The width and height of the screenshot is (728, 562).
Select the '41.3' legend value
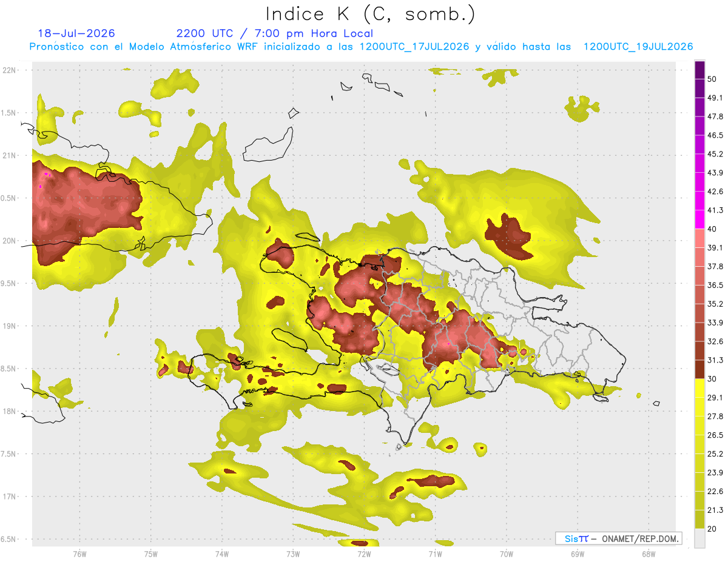coord(715,210)
